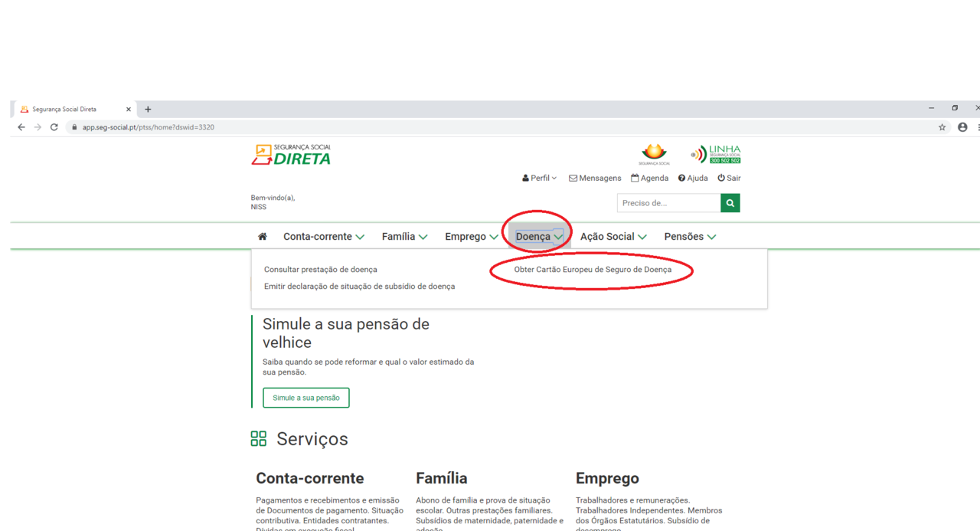Click the home icon in navigation bar
Viewport: 980px width, 531px height.
tap(263, 237)
